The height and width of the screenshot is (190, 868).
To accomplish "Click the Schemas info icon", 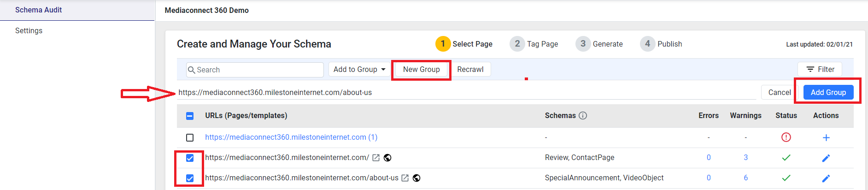I will (583, 115).
